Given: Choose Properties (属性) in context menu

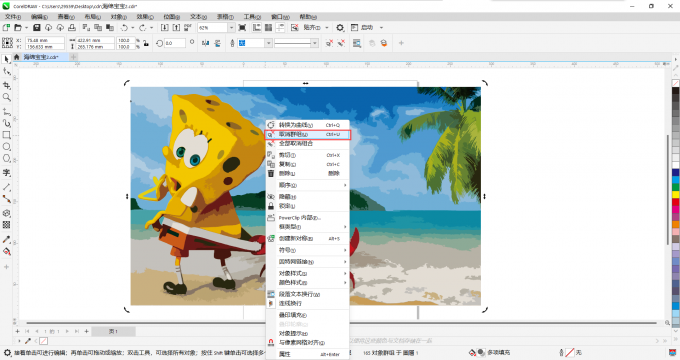Looking at the screenshot, I should point(308,354).
